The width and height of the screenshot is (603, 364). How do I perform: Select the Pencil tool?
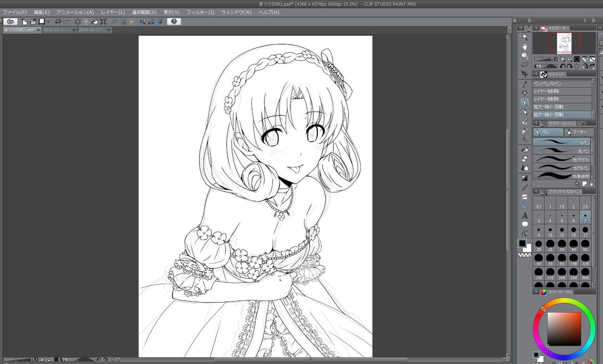click(x=525, y=112)
